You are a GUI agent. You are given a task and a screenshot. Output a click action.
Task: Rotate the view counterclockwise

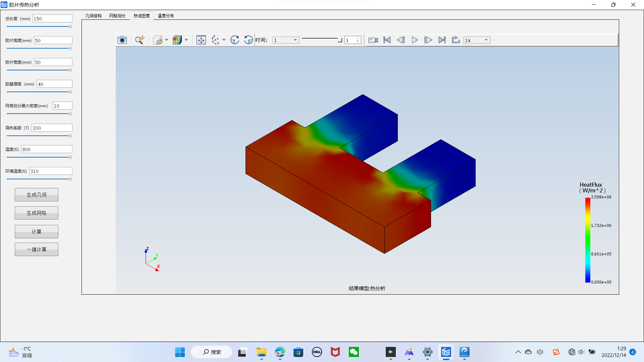(x=248, y=40)
